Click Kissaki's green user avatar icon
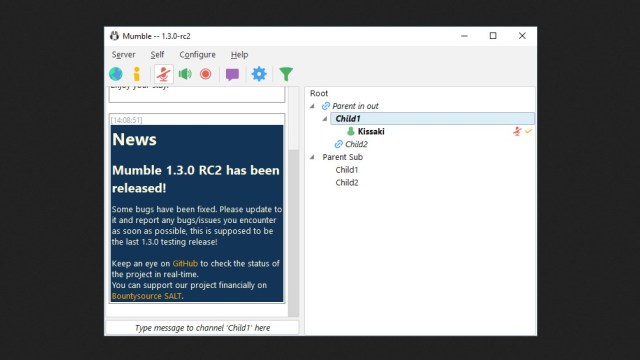The image size is (640, 360). (x=351, y=131)
